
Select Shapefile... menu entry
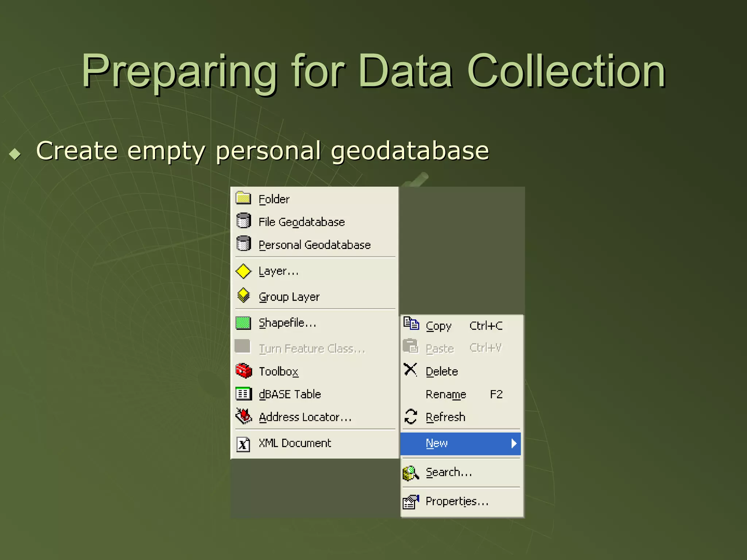click(315, 323)
